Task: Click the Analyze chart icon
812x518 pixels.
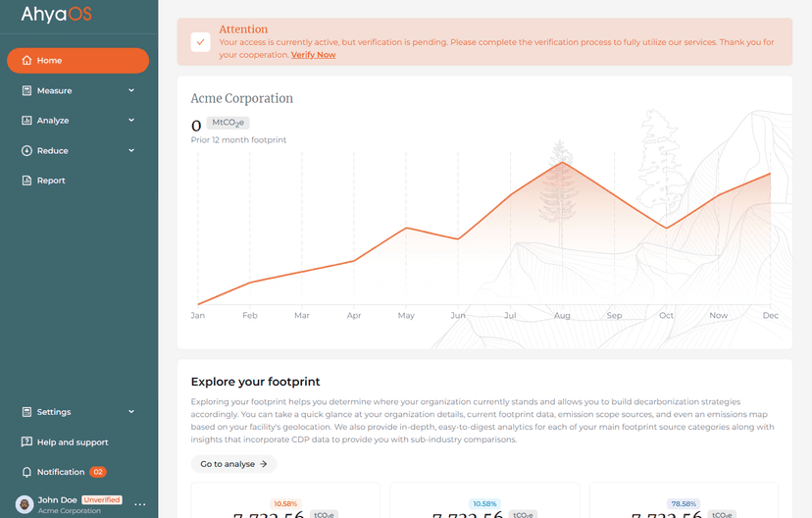Action: pyautogui.click(x=26, y=121)
